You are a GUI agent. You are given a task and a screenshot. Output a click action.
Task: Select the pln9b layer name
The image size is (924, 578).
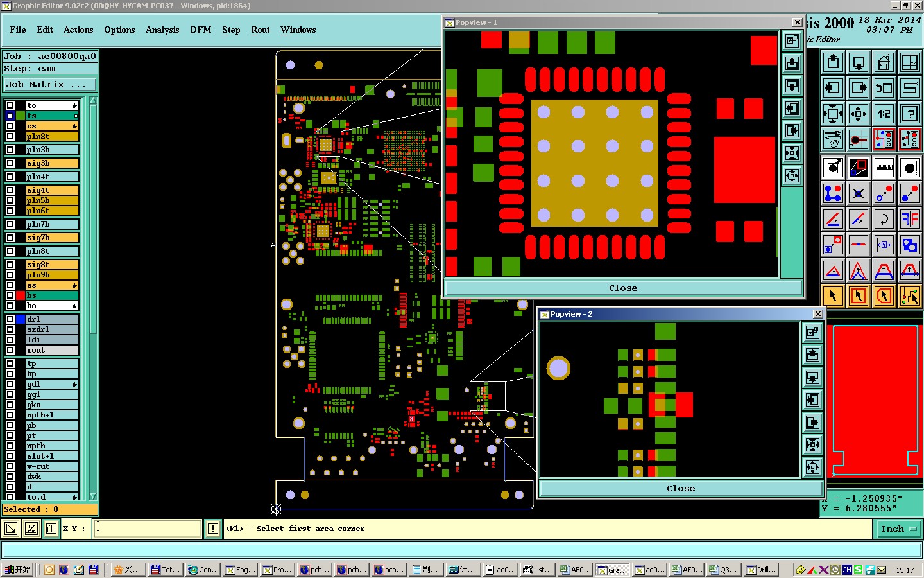[52, 275]
